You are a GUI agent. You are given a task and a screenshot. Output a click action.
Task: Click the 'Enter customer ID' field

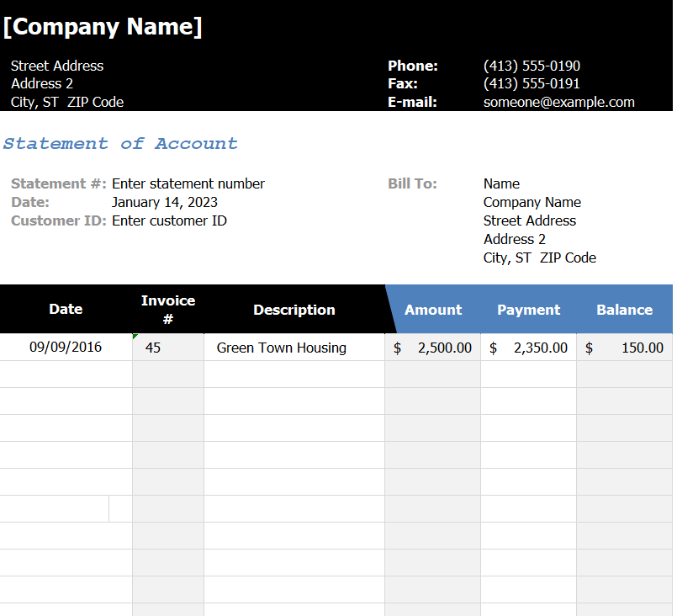click(x=169, y=220)
